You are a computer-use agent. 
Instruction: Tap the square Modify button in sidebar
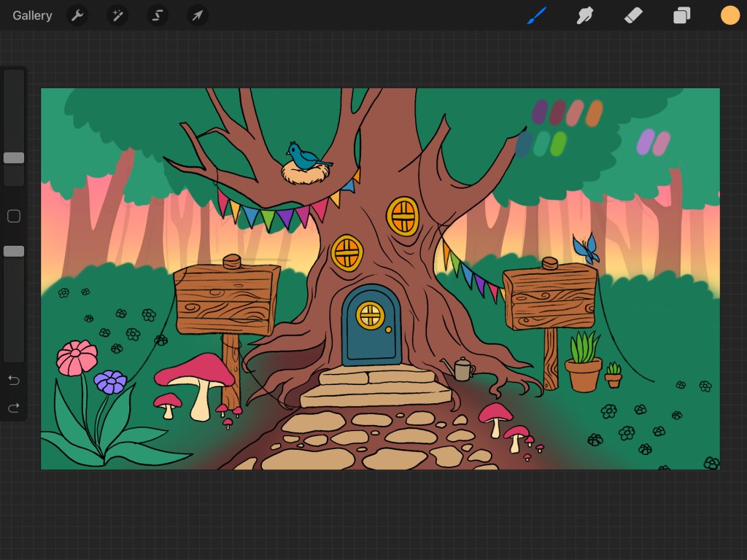pos(13,217)
